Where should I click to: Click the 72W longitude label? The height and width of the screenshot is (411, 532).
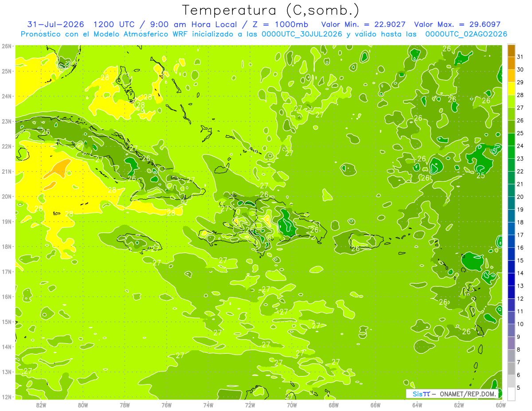[250, 405]
